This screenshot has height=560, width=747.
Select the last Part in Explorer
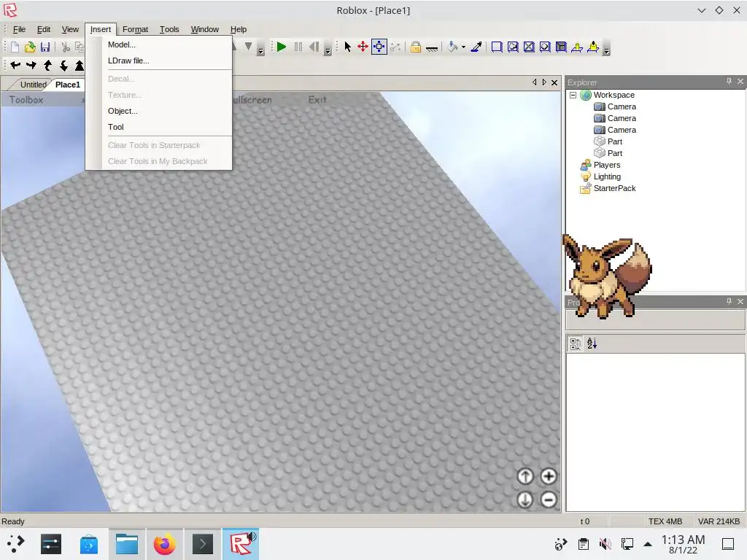[x=614, y=153]
